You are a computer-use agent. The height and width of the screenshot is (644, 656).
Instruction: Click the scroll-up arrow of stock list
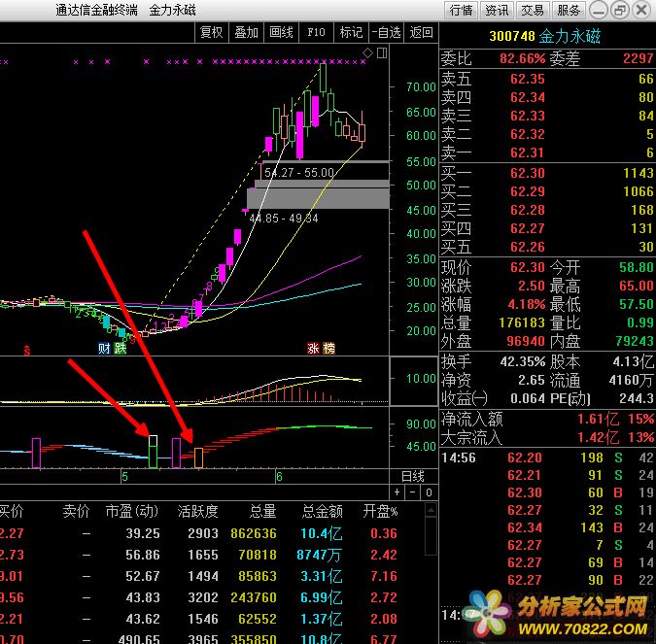coord(431,510)
